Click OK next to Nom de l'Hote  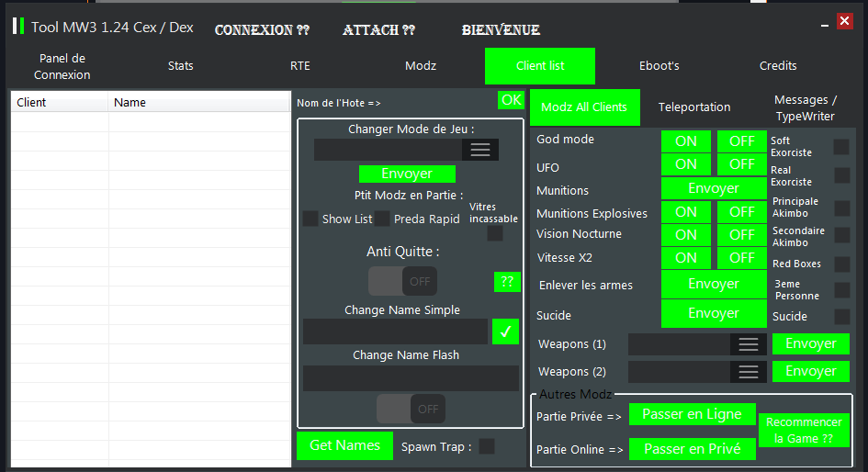pyautogui.click(x=511, y=100)
